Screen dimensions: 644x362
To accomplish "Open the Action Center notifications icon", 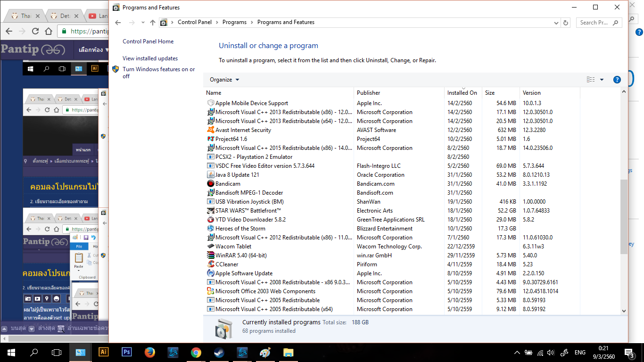I will (x=628, y=353).
